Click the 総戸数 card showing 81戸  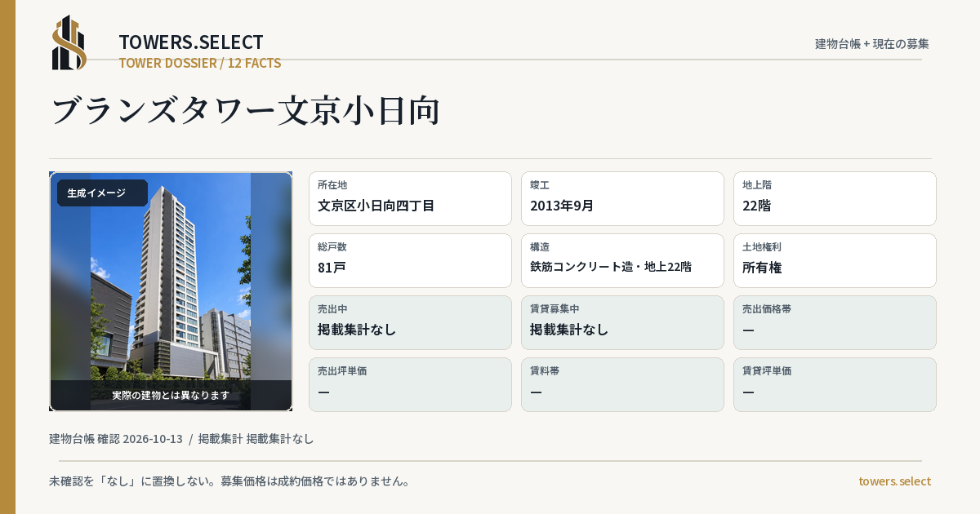[410, 260]
